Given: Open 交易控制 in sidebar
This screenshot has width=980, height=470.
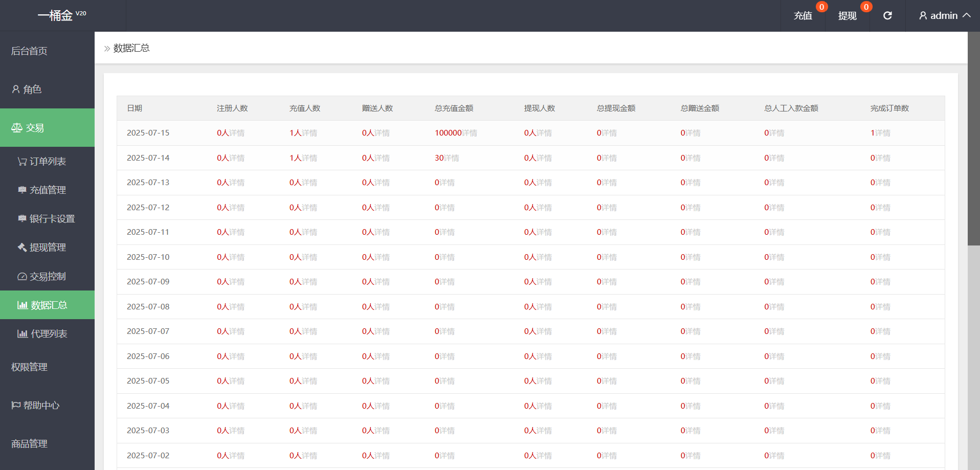Looking at the screenshot, I should point(47,276).
